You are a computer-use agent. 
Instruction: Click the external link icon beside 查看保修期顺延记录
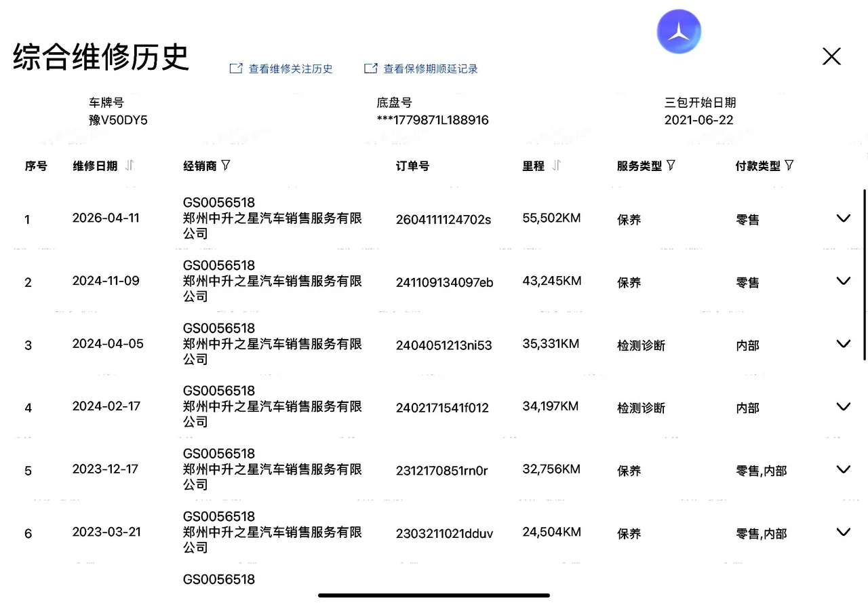click(x=370, y=69)
